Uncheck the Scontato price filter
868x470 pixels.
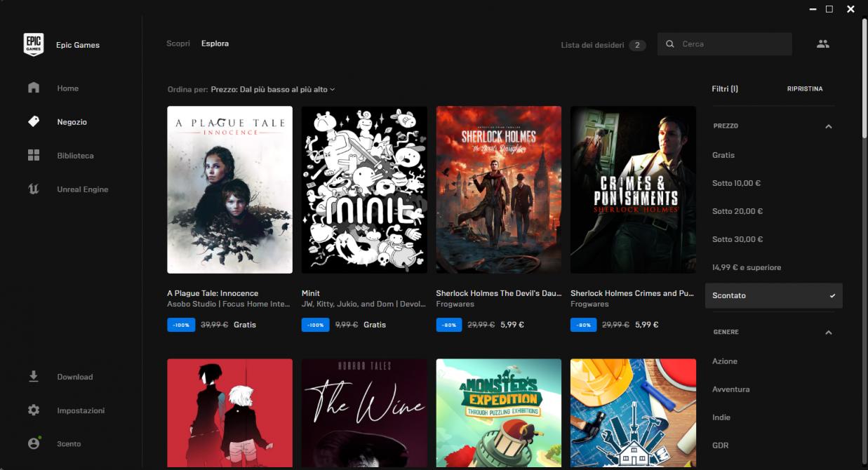(x=773, y=295)
